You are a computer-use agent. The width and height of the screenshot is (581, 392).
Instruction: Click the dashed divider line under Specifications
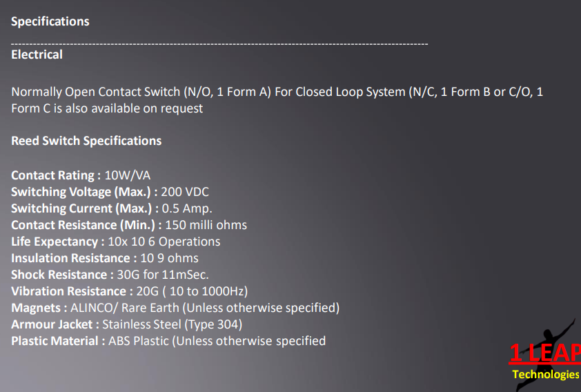(x=219, y=44)
